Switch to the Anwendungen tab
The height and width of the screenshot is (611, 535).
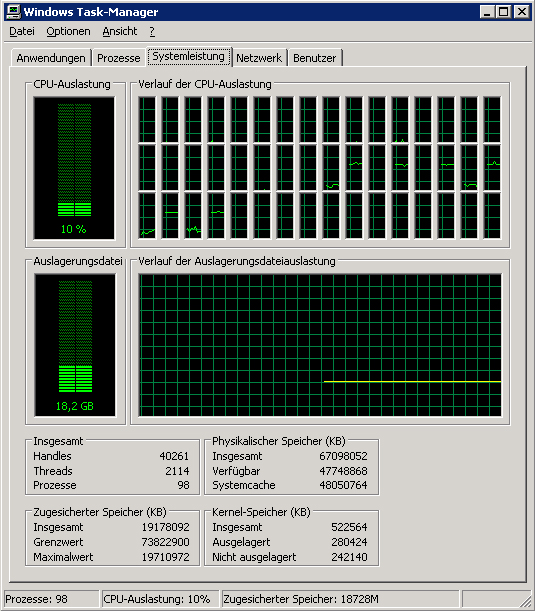click(51, 58)
